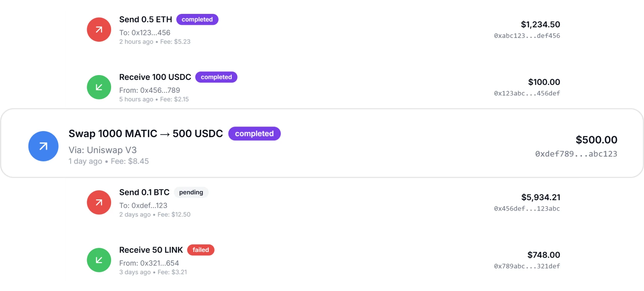Select the swap arrow inside the blue circle
The width and height of the screenshot is (644, 291).
tap(43, 146)
